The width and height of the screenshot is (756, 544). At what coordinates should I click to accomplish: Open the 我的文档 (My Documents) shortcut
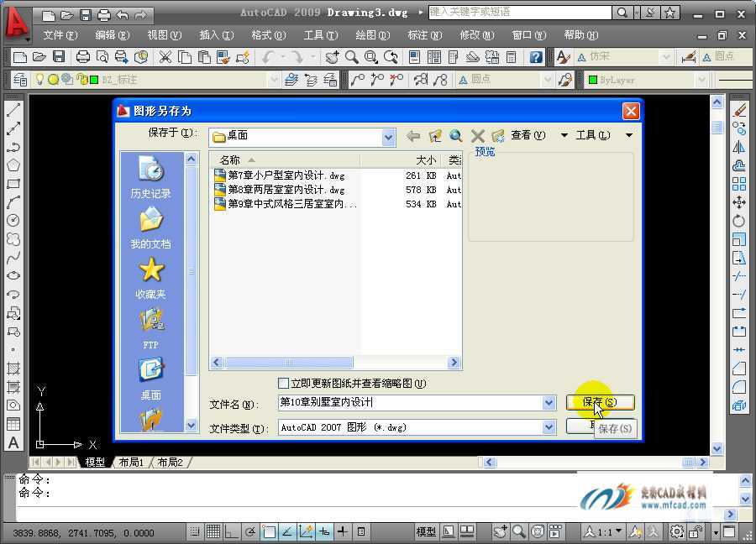(151, 228)
